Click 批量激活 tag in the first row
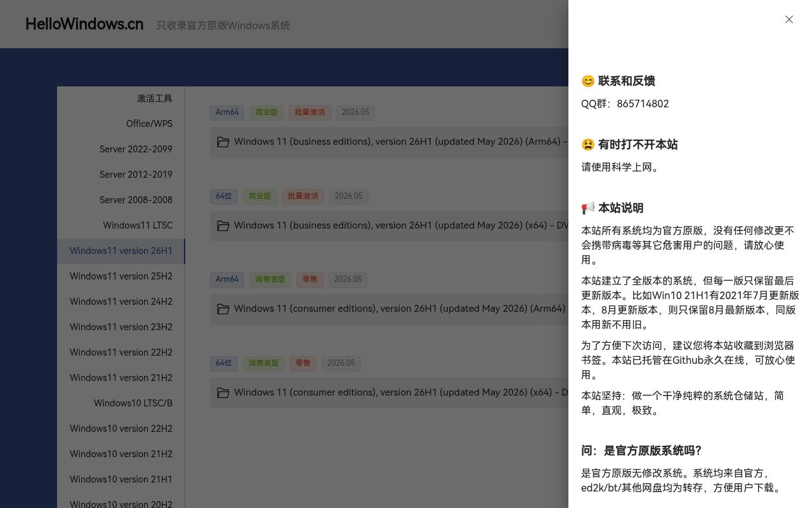This screenshot has width=812, height=508. (x=310, y=112)
